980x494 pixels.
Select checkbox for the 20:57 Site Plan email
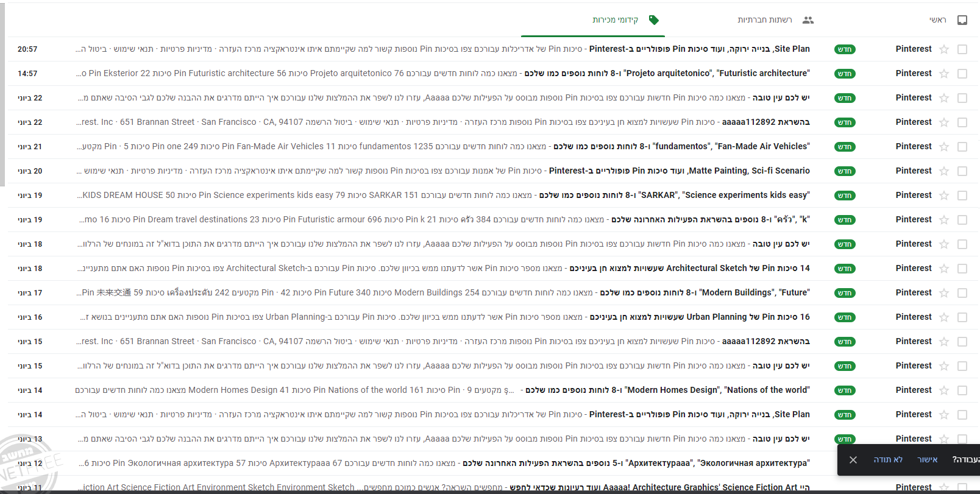tap(962, 49)
